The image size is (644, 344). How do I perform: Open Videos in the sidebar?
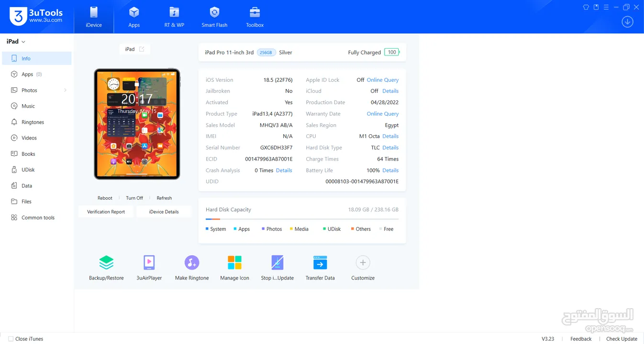pyautogui.click(x=37, y=138)
